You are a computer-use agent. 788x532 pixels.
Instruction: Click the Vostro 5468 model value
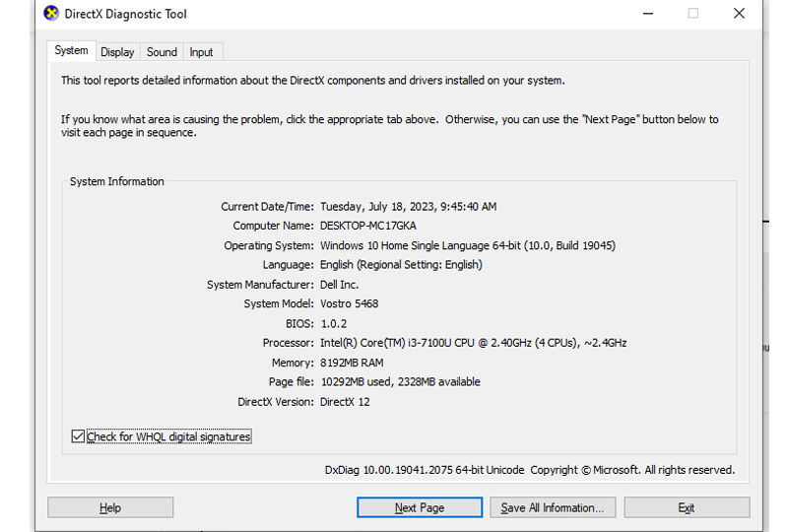click(350, 303)
